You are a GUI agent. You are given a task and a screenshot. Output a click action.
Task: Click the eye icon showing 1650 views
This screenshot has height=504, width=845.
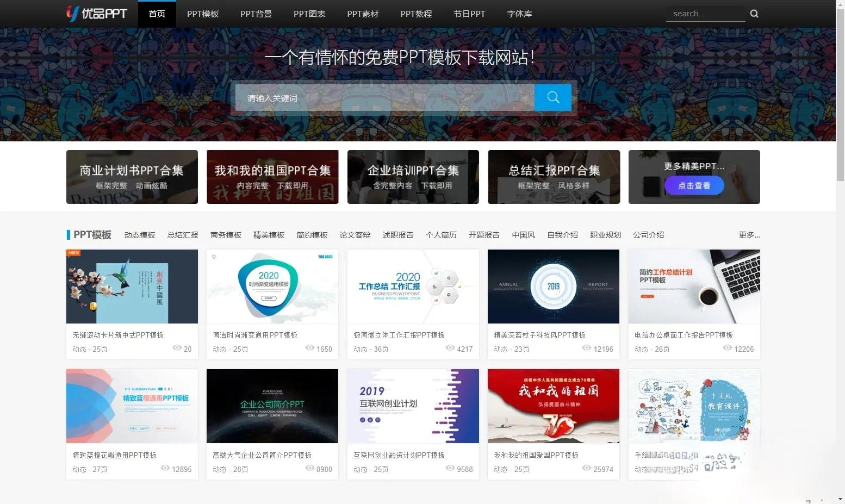(309, 349)
